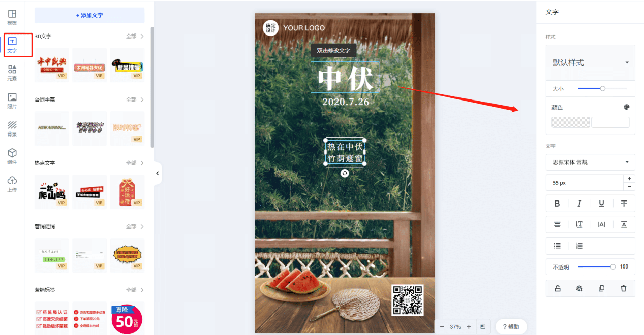
Task: Switch to the 文字 text tab
Action: (12, 45)
